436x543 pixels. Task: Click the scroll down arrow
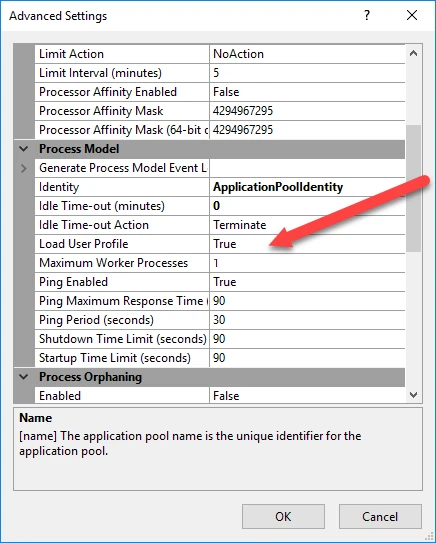click(x=413, y=394)
